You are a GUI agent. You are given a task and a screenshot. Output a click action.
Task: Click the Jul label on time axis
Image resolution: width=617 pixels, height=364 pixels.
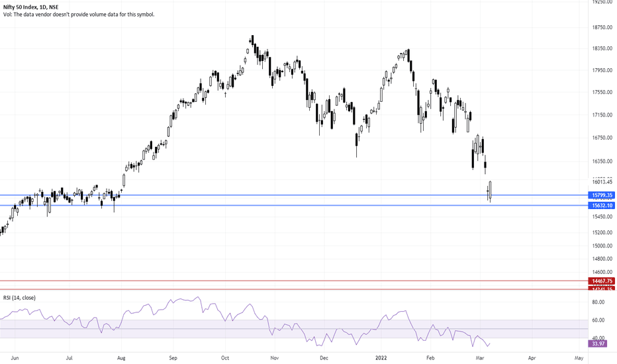point(69,358)
